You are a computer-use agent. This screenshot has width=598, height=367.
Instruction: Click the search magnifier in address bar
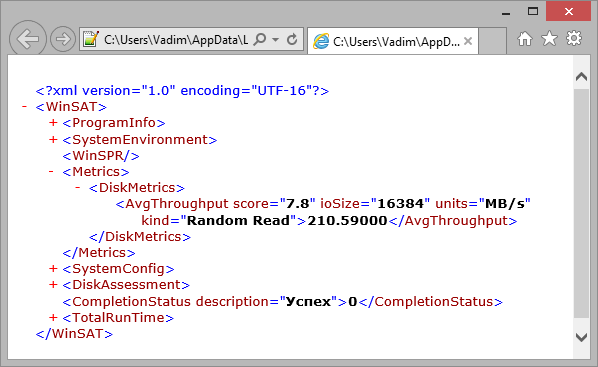(x=260, y=39)
